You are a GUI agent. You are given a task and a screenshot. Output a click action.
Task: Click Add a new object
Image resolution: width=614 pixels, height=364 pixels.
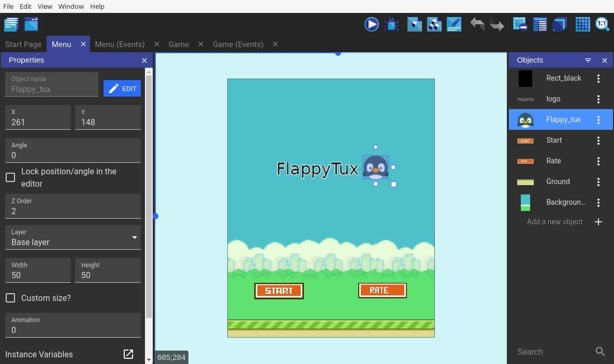tap(554, 221)
